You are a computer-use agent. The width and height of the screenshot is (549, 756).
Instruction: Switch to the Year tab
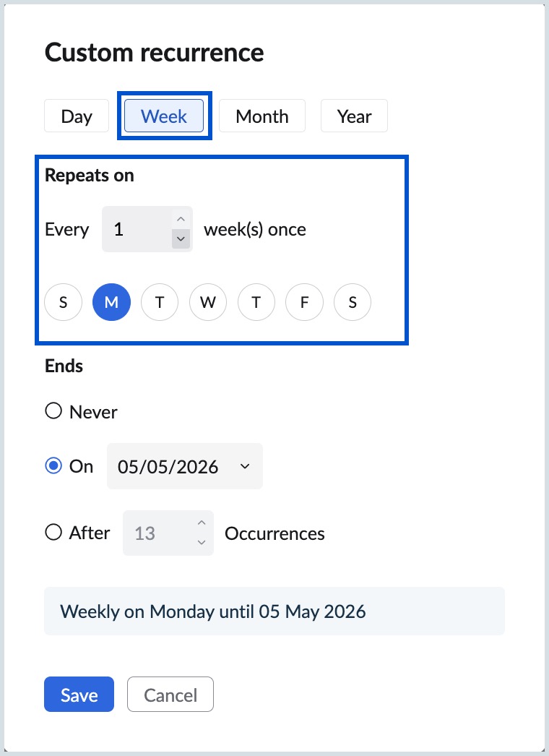[354, 116]
